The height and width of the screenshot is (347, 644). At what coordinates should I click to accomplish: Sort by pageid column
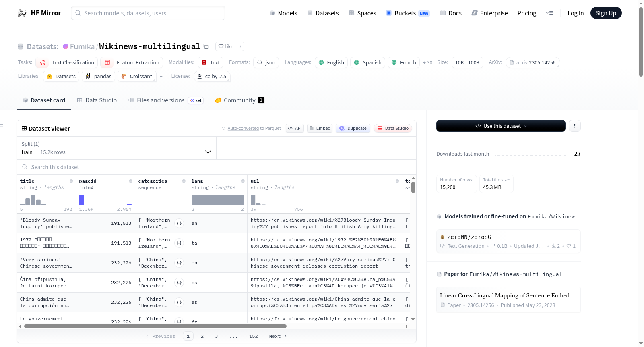pos(130,181)
